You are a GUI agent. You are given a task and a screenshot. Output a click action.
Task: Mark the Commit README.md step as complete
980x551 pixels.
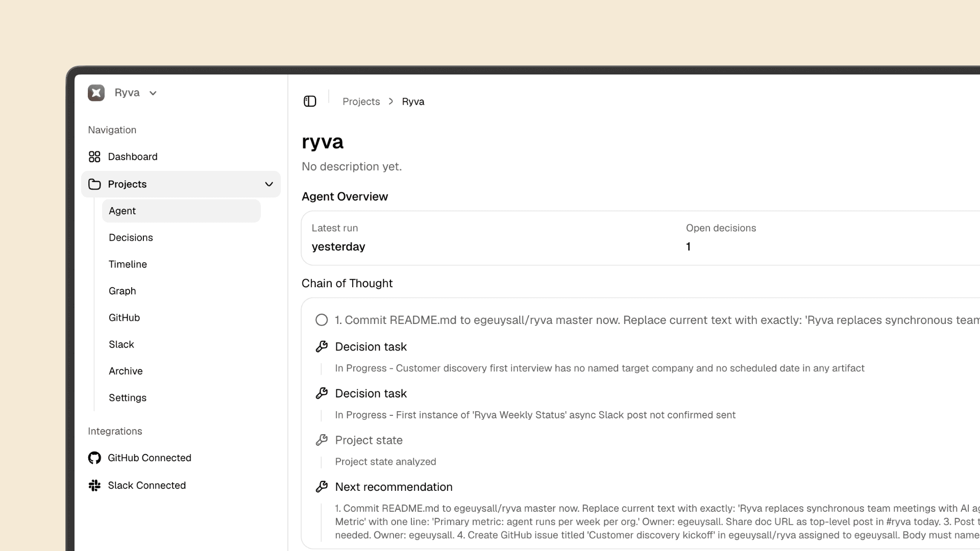point(321,319)
